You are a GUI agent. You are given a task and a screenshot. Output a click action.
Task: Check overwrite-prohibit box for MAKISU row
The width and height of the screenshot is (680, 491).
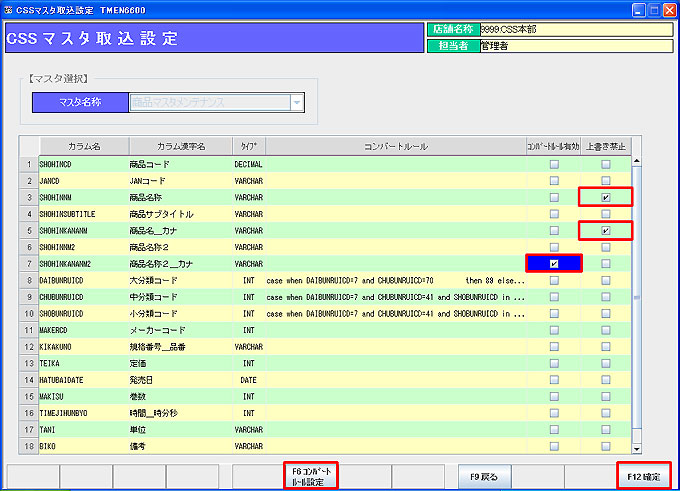click(606, 396)
